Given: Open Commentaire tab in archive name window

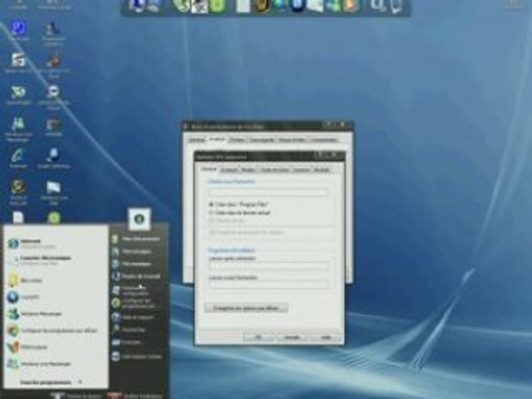Looking at the screenshot, I should pyautogui.click(x=324, y=140).
